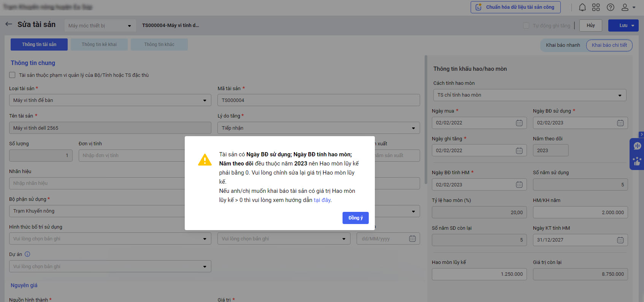Switch to Thông tin kê khai tab
Screen dimensions: 644x302
coord(99,45)
